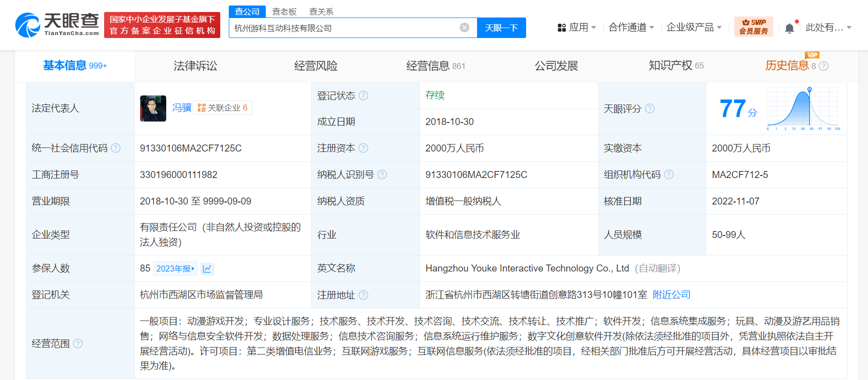This screenshot has height=380, width=868.
Task: Expand the 企业级产品 dropdown menu
Action: tap(694, 27)
